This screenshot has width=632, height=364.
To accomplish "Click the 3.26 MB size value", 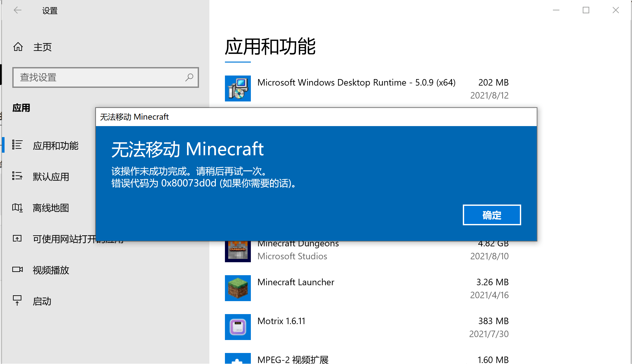I will (492, 282).
